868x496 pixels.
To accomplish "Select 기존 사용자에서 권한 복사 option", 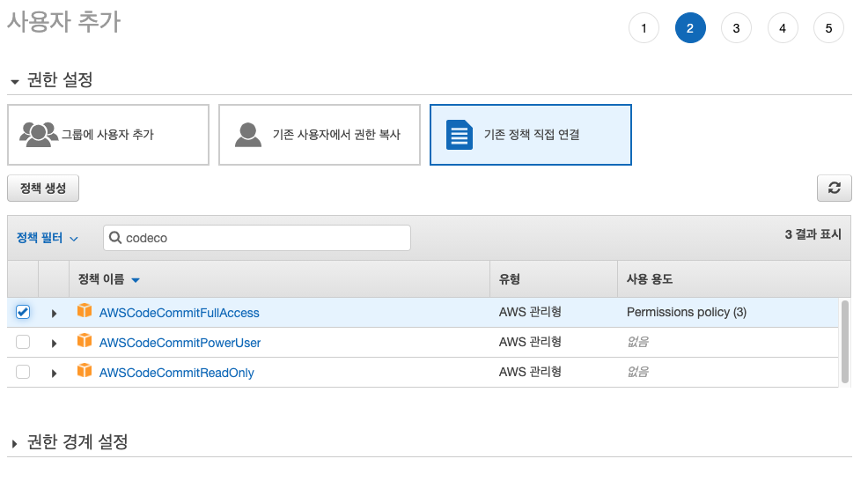I will [320, 135].
